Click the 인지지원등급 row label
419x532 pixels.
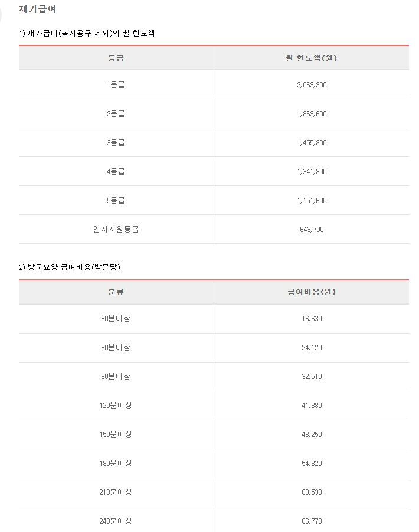point(116,229)
